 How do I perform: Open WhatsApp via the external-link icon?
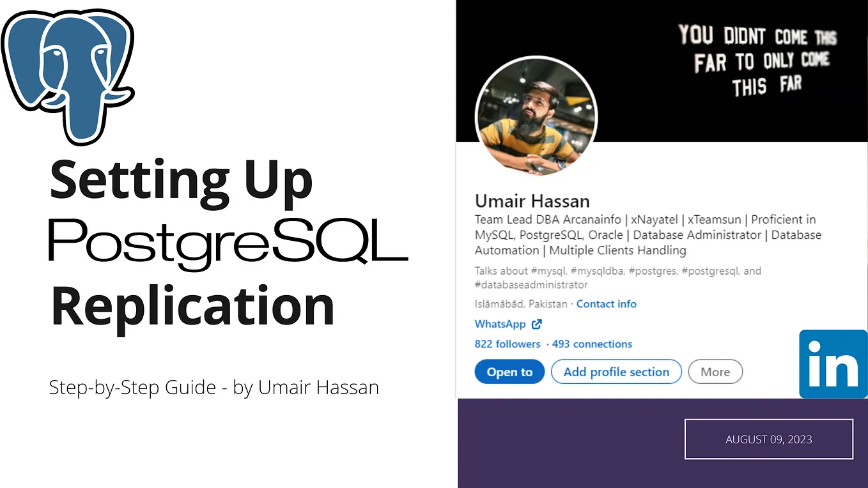[536, 324]
